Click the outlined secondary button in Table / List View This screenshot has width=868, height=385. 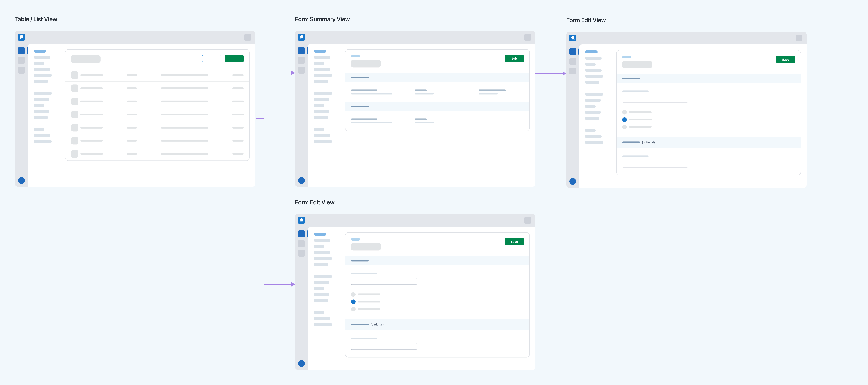(x=212, y=59)
